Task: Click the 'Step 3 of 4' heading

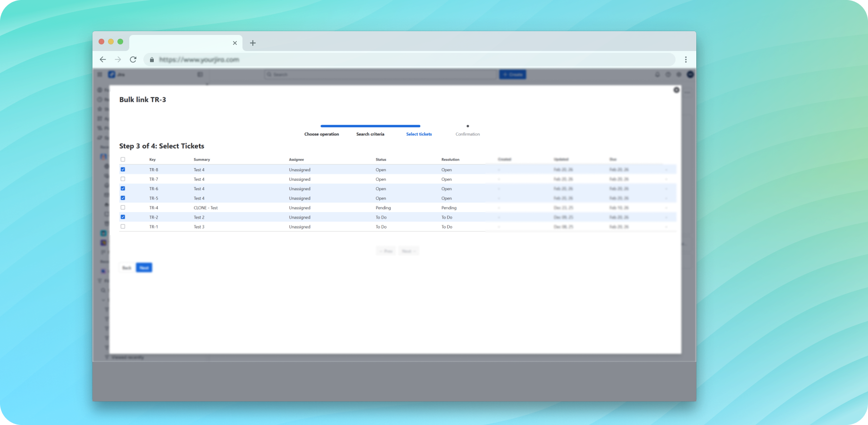Action: (x=161, y=146)
